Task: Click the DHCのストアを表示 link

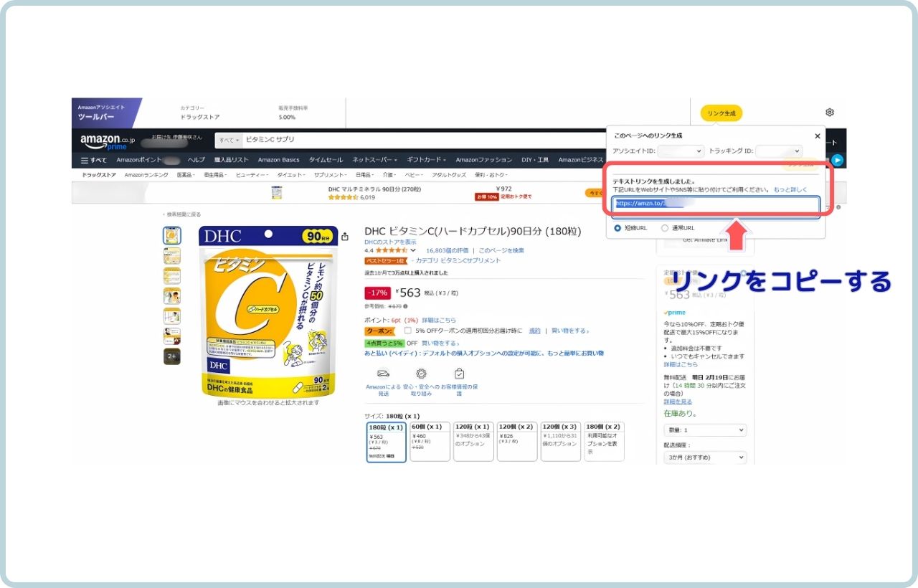Action: coord(390,242)
